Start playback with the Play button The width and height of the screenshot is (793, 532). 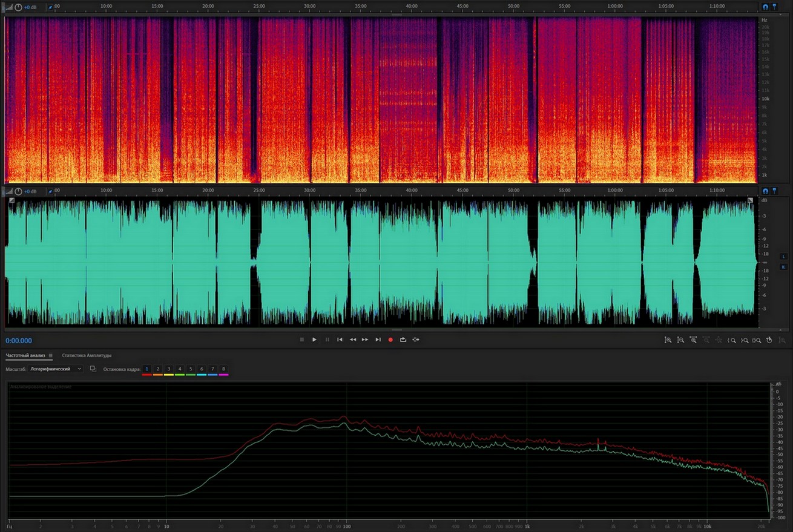314,340
